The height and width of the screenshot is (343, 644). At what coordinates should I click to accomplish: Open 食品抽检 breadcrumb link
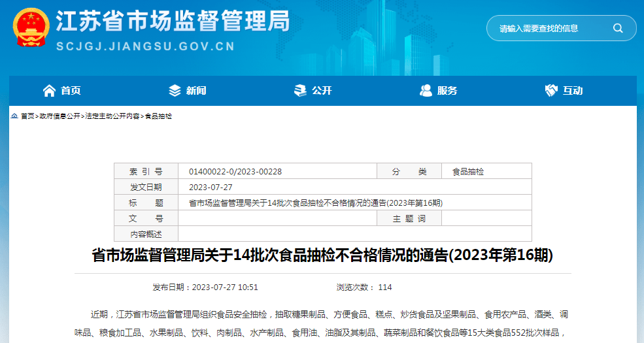pyautogui.click(x=158, y=116)
